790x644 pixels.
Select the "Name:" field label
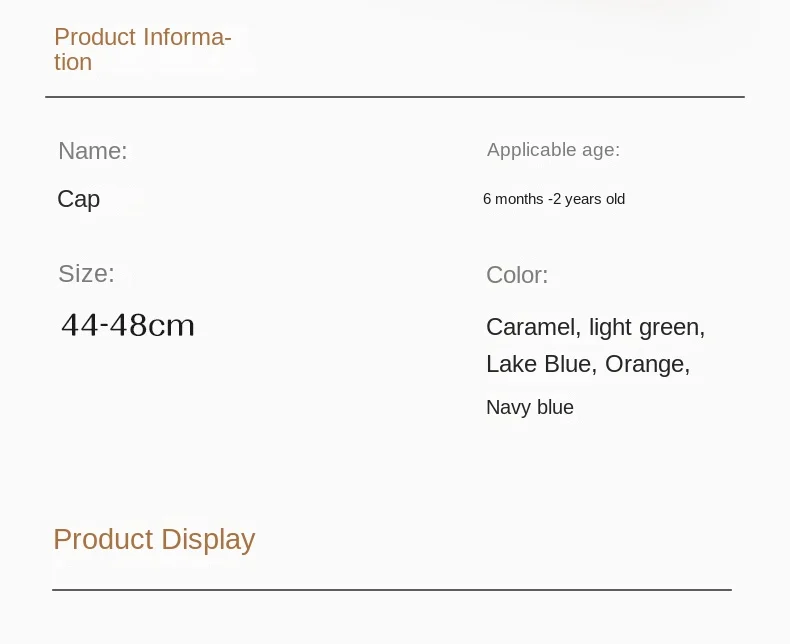(93, 151)
